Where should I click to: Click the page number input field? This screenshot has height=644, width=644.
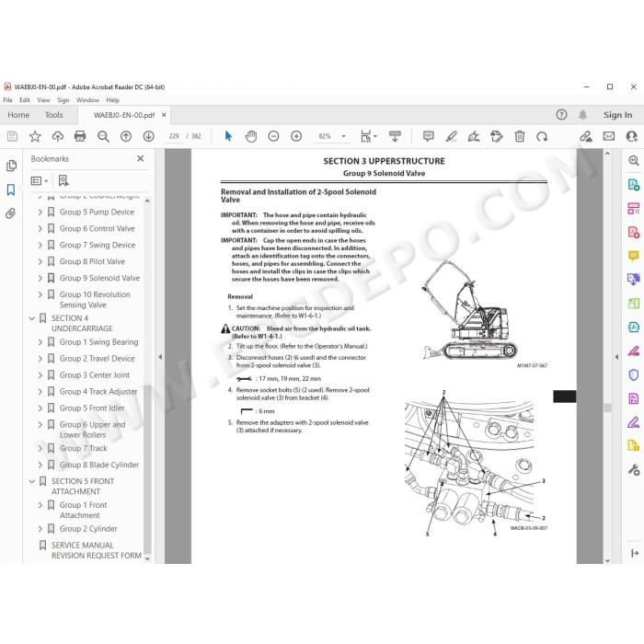[174, 136]
